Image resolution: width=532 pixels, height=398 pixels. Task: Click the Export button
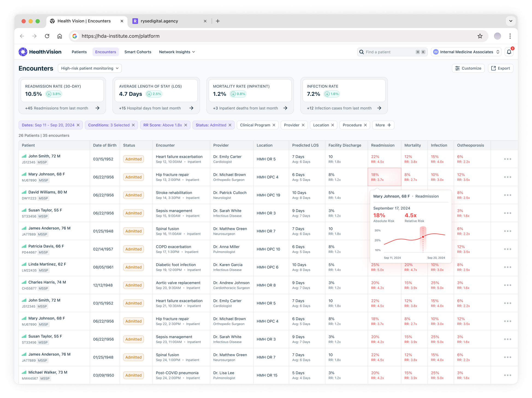tap(500, 68)
